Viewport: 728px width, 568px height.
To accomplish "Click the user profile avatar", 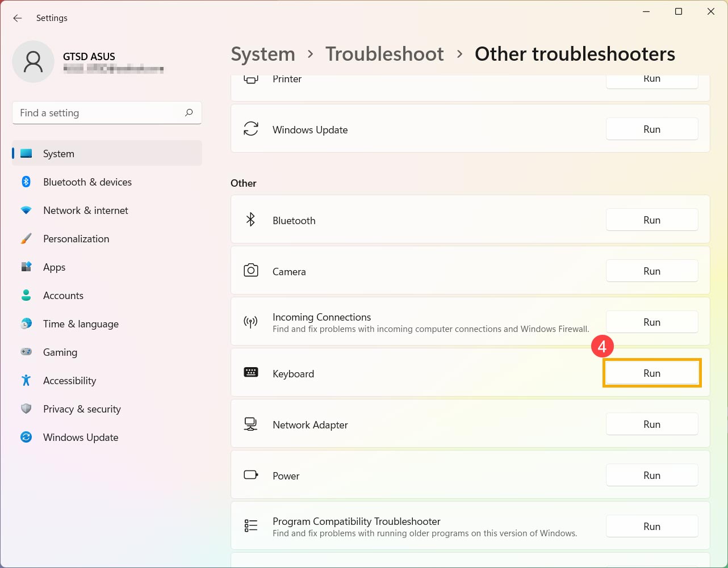I will pyautogui.click(x=33, y=62).
